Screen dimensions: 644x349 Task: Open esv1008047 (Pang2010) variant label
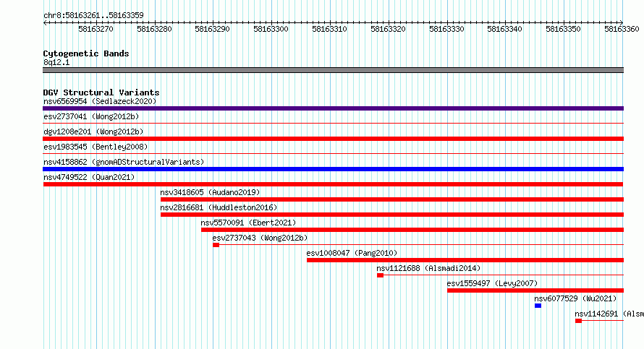click(352, 253)
